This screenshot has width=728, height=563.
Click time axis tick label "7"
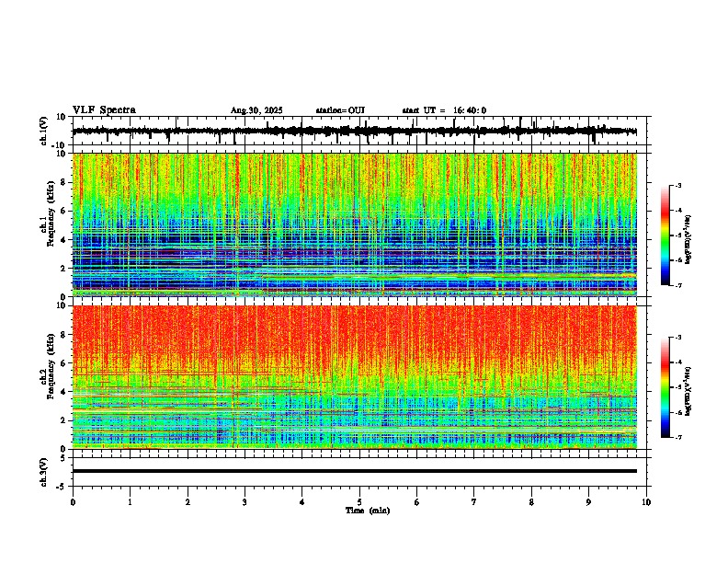point(474,502)
